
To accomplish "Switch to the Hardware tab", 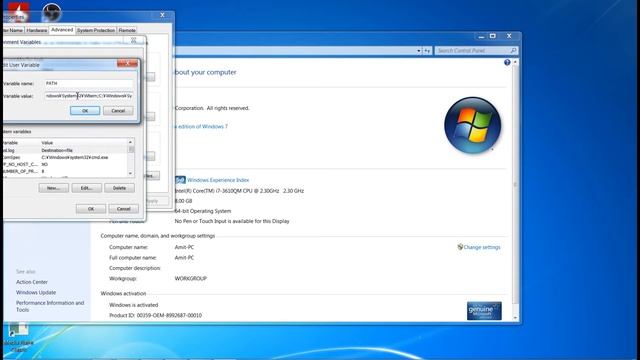I will [37, 30].
